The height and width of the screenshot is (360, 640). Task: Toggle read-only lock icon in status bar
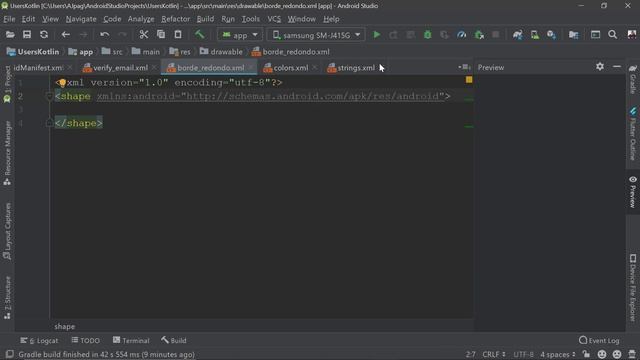(587, 354)
